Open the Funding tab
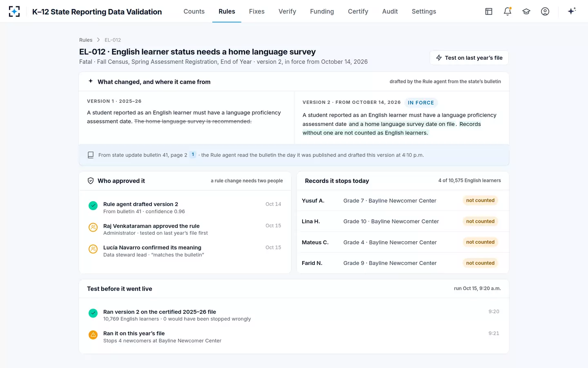The width and height of the screenshot is (588, 368). click(x=322, y=11)
